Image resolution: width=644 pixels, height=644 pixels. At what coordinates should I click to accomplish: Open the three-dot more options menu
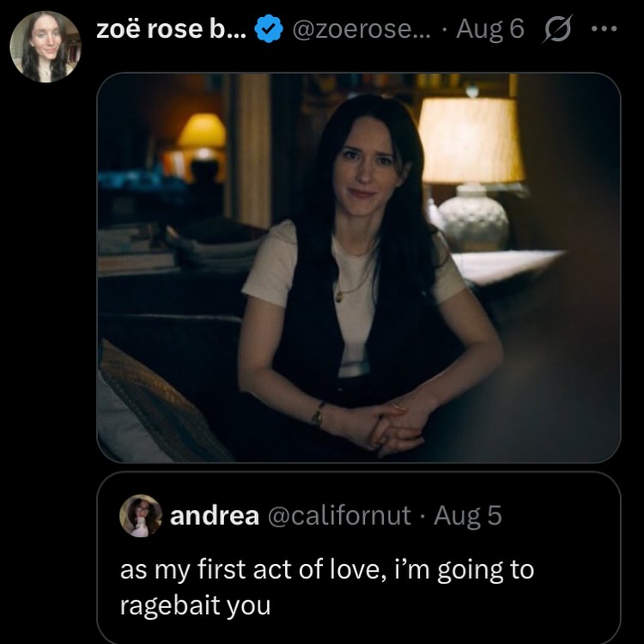(605, 30)
